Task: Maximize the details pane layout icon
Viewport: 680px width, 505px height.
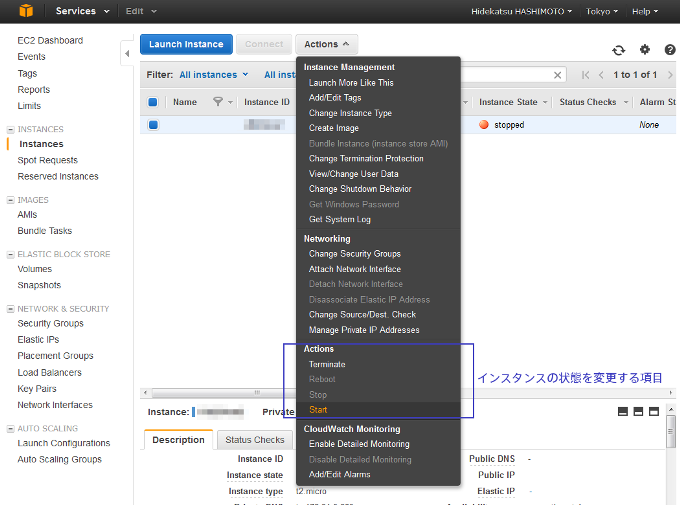Action: 654,411
